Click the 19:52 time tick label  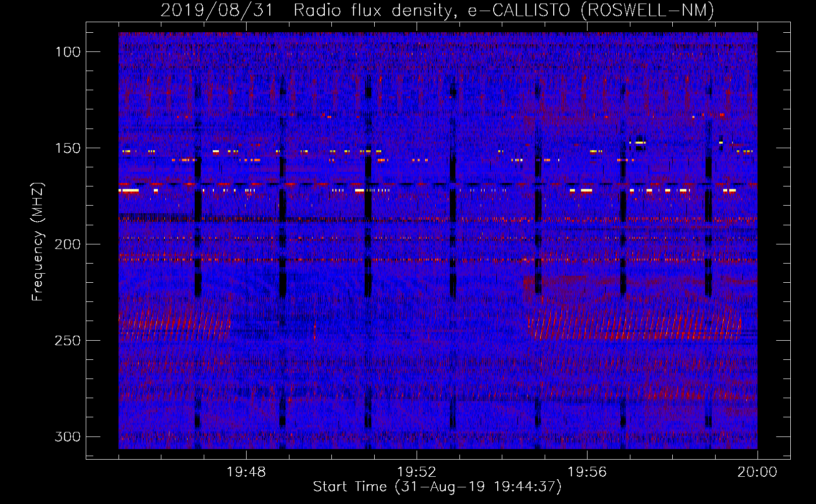point(417,472)
